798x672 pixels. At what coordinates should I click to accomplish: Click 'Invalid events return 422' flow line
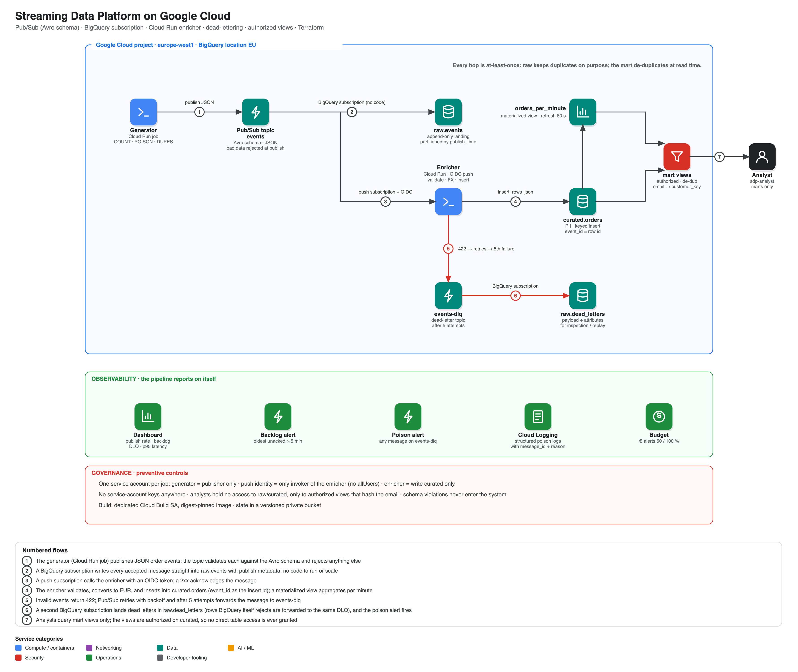168,600
